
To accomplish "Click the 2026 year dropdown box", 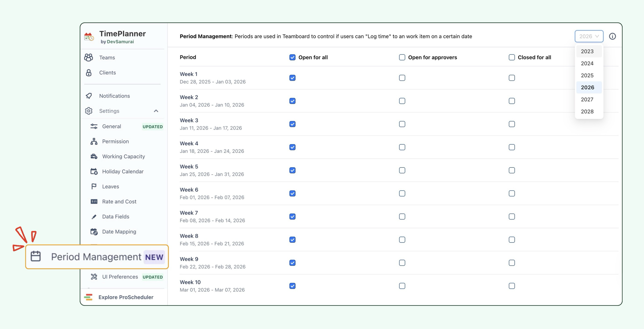I will tap(589, 37).
